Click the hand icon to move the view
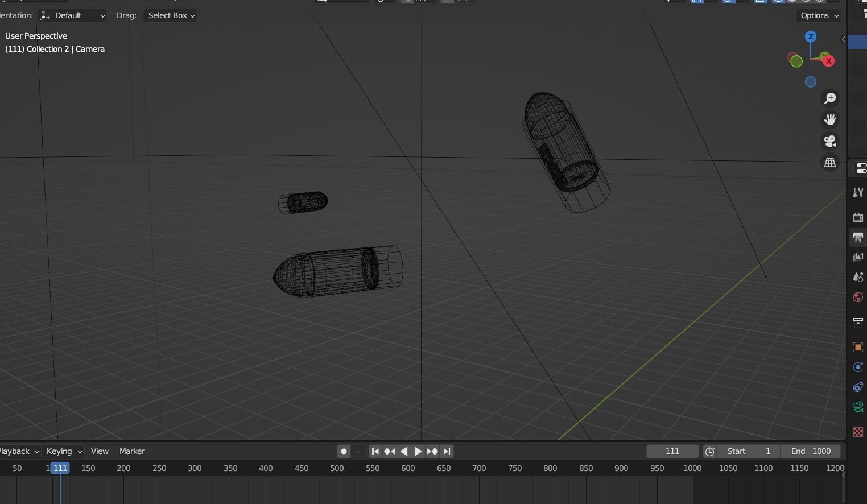The image size is (867, 504). (830, 119)
